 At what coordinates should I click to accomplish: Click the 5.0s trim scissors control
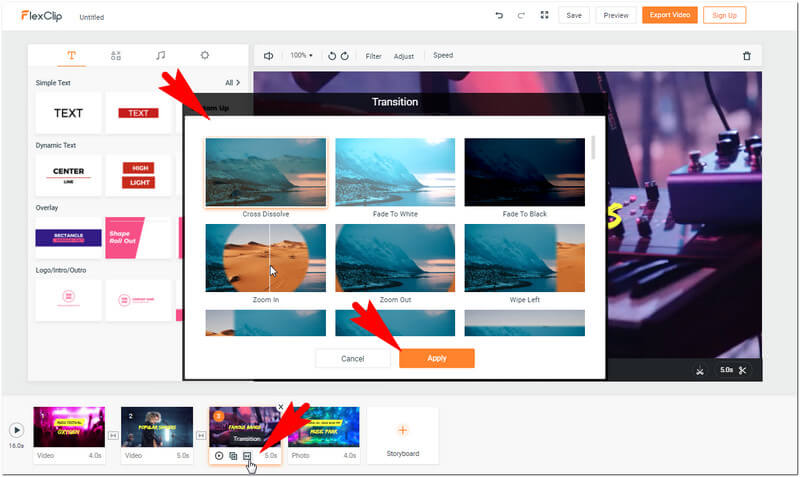coord(733,370)
